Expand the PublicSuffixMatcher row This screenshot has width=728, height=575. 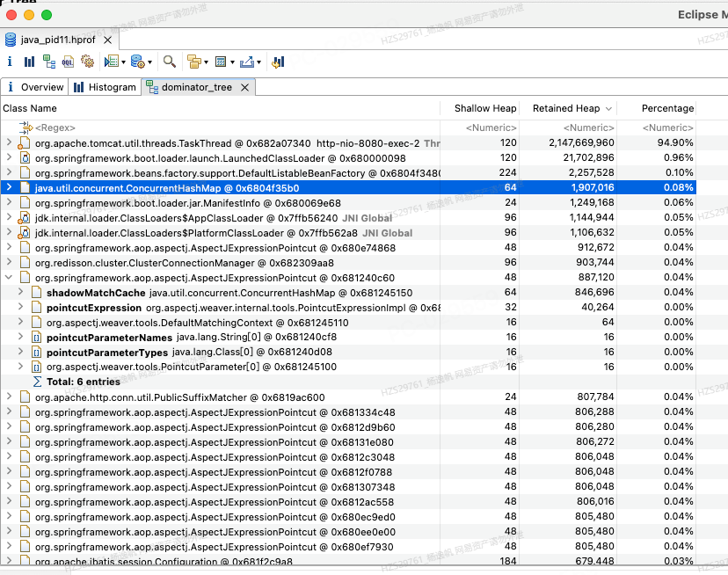point(9,397)
